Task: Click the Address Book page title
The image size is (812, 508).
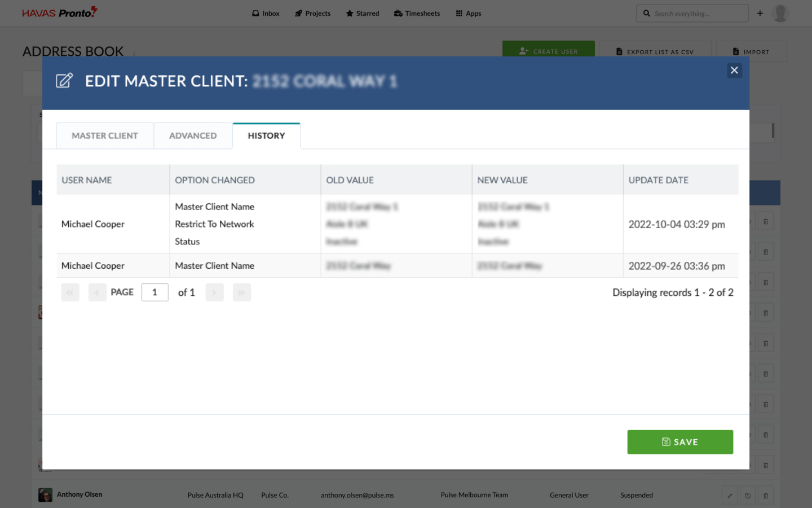Action: (x=73, y=51)
